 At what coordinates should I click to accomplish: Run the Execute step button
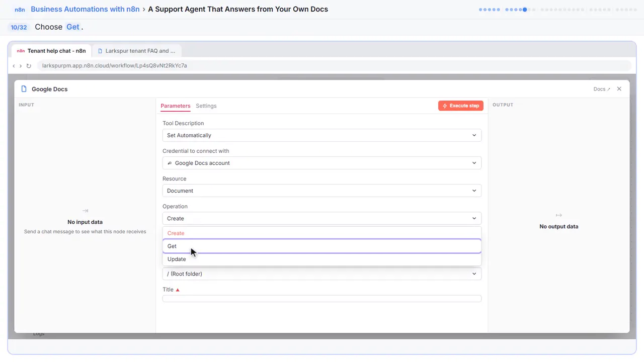(461, 106)
